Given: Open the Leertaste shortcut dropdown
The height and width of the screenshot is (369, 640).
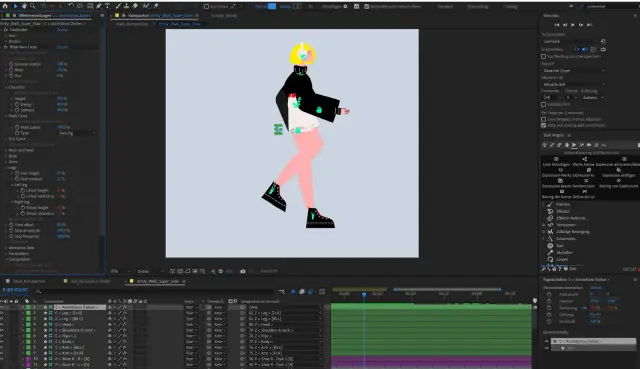Looking at the screenshot, I should coord(570,41).
